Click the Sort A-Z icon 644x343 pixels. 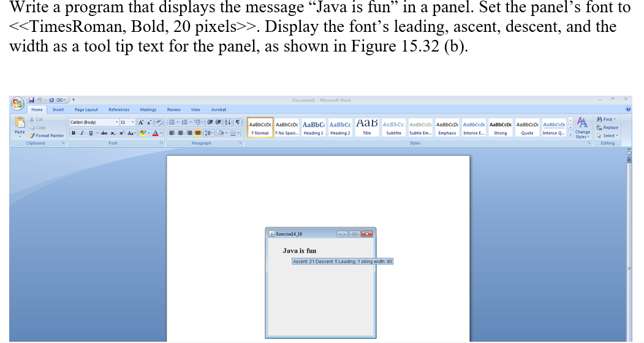[x=227, y=122]
